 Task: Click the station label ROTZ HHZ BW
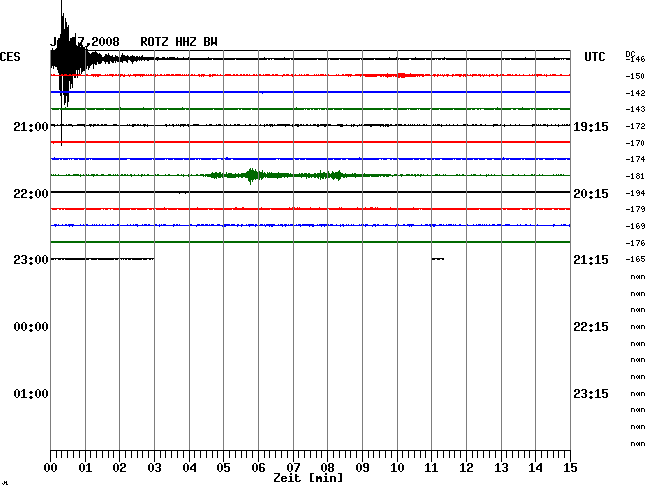[179, 42]
